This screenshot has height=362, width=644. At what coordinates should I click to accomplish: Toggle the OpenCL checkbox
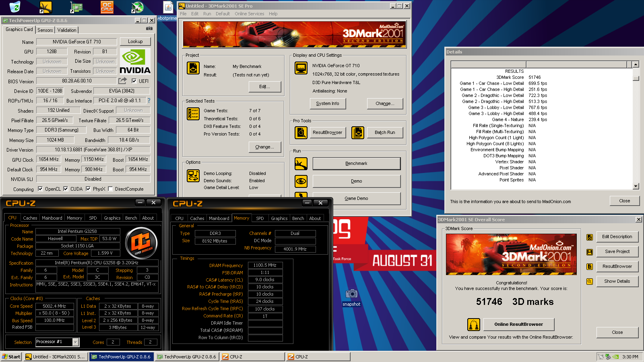pyautogui.click(x=40, y=189)
